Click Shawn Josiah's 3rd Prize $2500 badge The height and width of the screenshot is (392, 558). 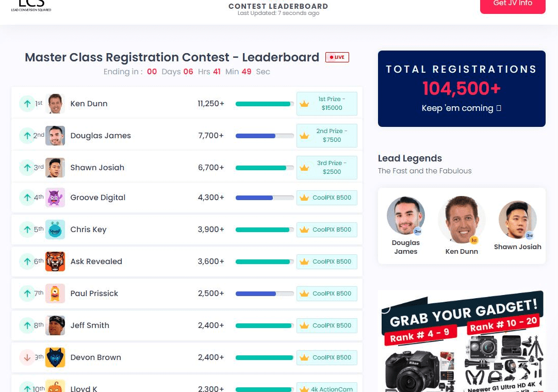(327, 168)
